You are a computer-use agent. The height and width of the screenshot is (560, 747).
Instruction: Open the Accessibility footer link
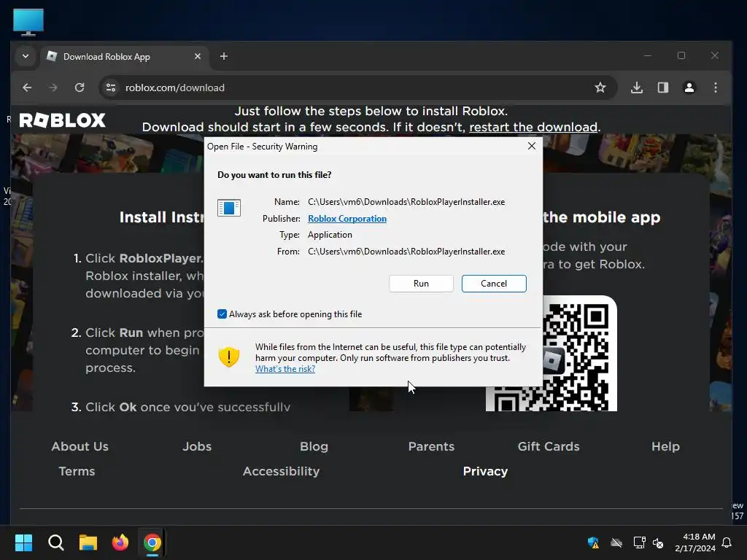tap(281, 471)
